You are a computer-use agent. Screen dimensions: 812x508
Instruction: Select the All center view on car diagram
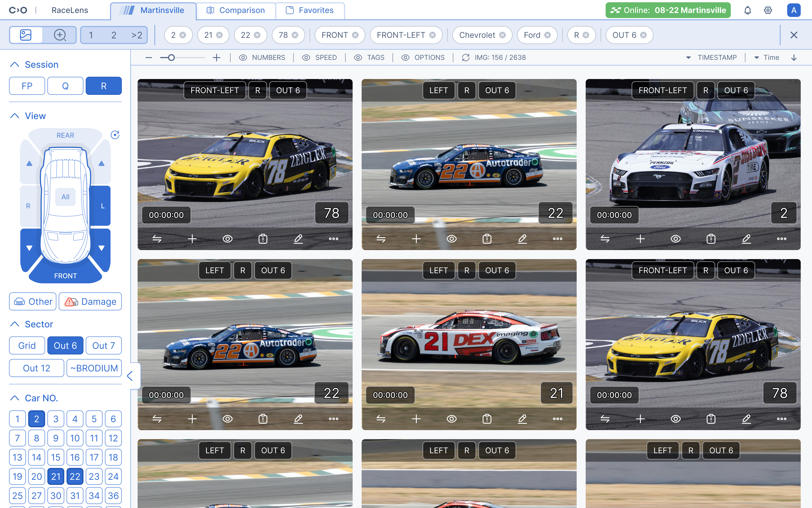(65, 197)
